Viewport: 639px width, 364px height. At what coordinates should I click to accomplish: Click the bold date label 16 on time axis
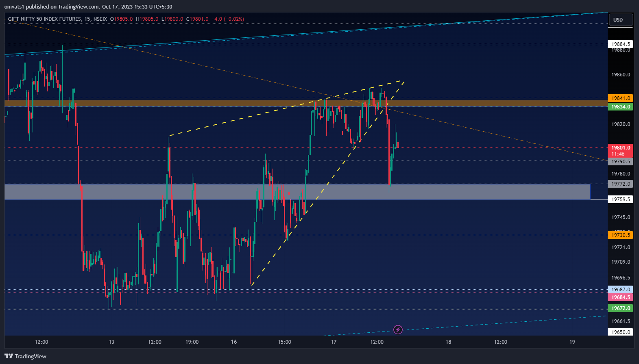pyautogui.click(x=234, y=342)
